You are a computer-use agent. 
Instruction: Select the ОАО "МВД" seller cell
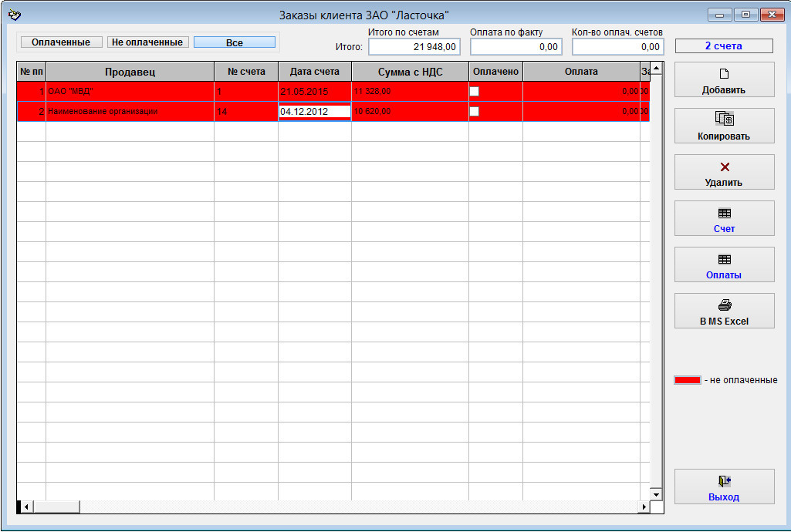[130, 91]
